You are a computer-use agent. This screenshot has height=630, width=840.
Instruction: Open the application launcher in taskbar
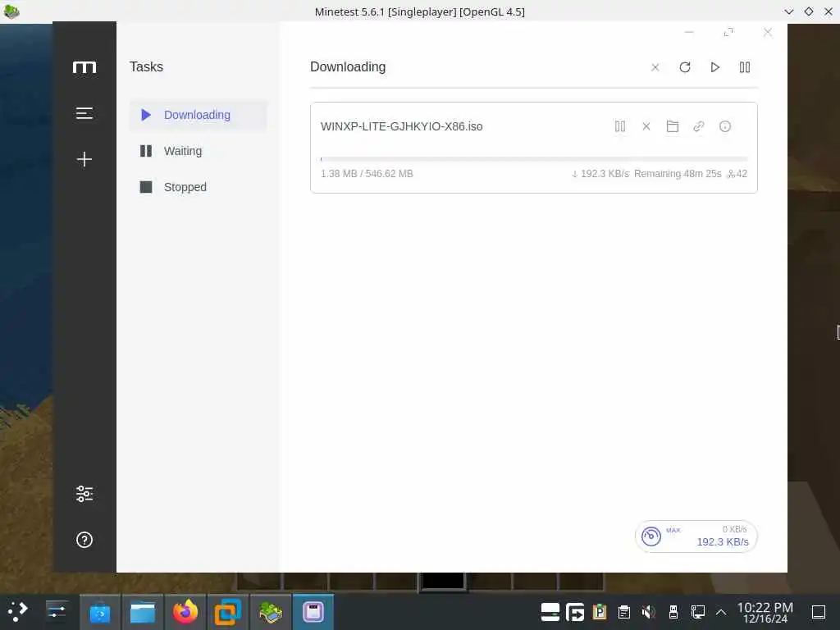(x=17, y=612)
